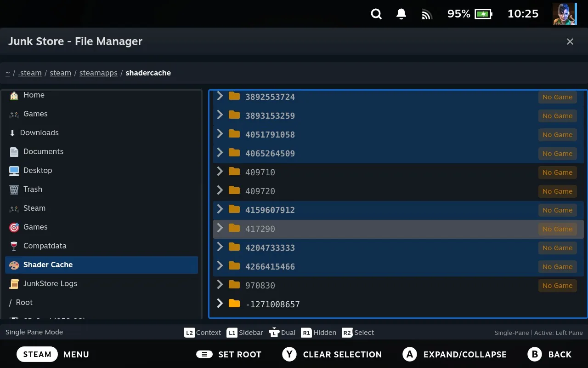Screen dimensions: 588x368
Task: Expand folder 4266415466 chevron
Action: 220,265
